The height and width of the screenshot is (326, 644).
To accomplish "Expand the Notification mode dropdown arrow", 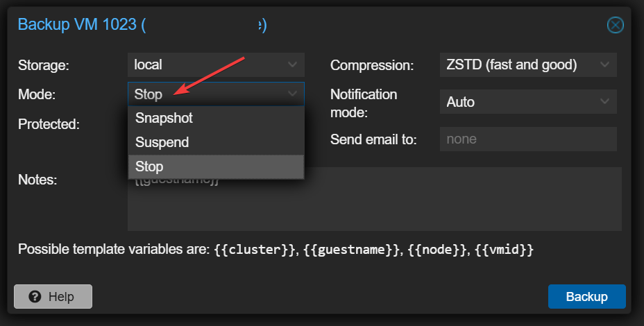I will click(x=605, y=102).
